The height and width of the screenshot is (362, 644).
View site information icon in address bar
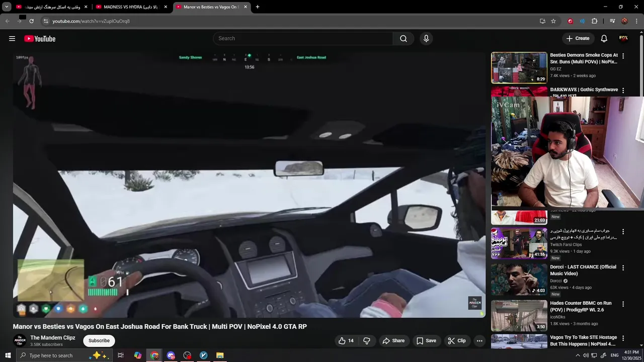[x=46, y=21]
